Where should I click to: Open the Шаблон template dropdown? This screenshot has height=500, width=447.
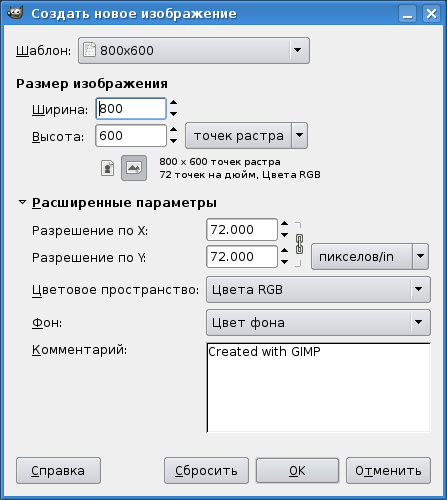(x=194, y=50)
